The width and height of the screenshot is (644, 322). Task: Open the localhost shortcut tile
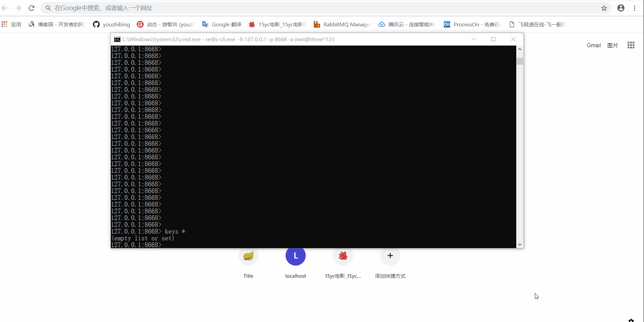click(296, 263)
